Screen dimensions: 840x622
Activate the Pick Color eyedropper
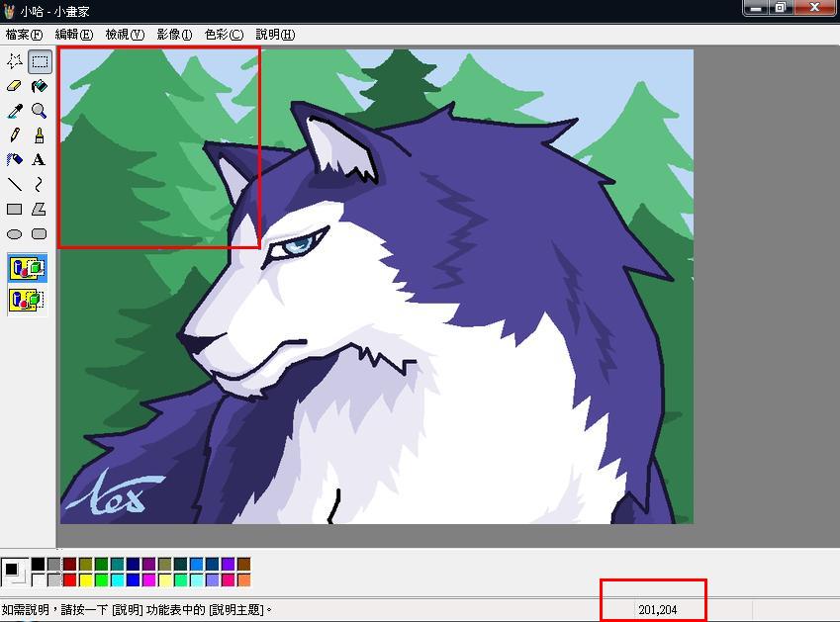[15, 111]
